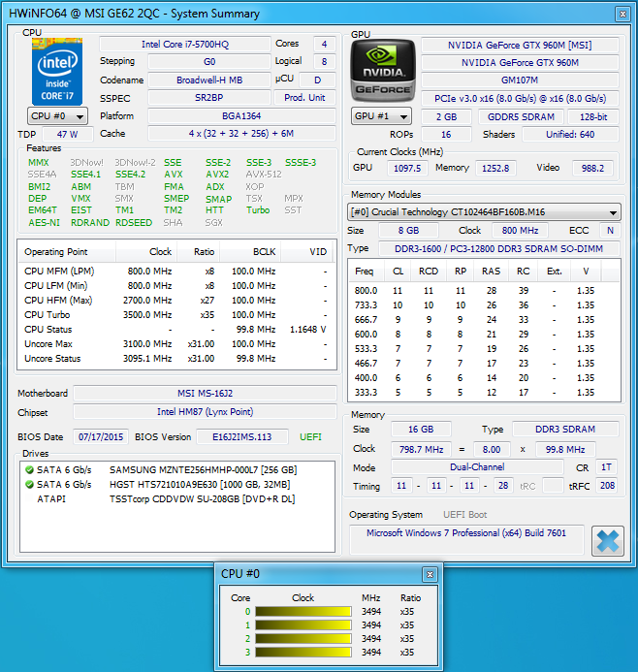Select the CPU MFM (LPM) row

click(x=176, y=272)
